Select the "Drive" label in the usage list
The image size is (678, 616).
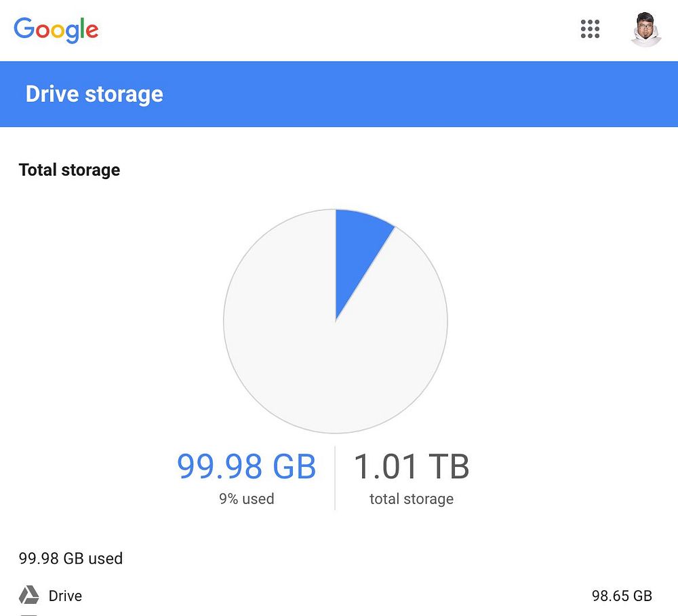point(65,596)
